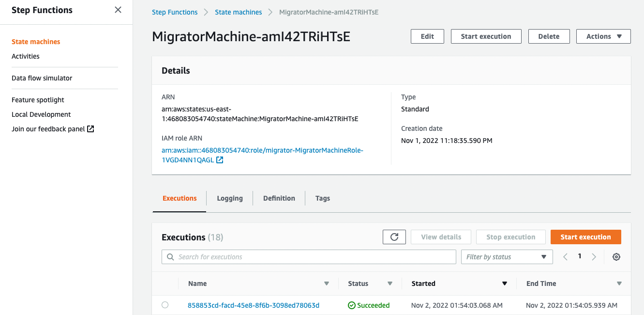Click the Delete button

549,36
